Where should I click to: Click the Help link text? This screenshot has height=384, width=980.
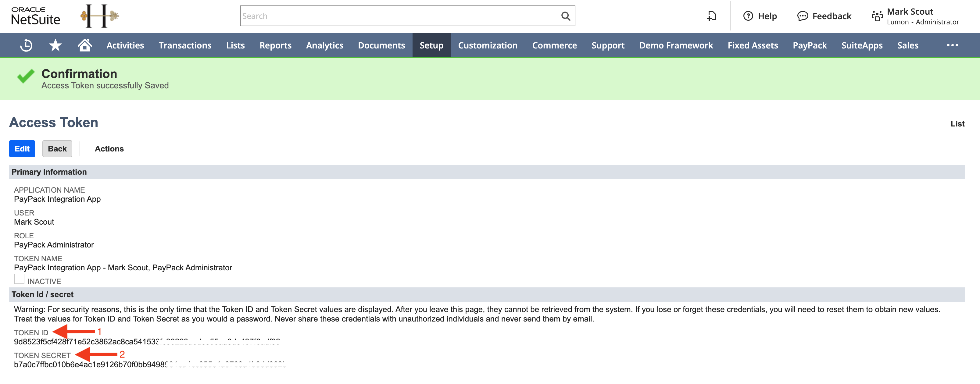pyautogui.click(x=767, y=16)
